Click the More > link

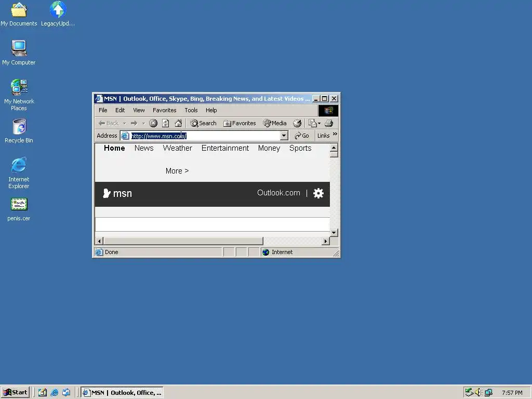click(x=177, y=171)
